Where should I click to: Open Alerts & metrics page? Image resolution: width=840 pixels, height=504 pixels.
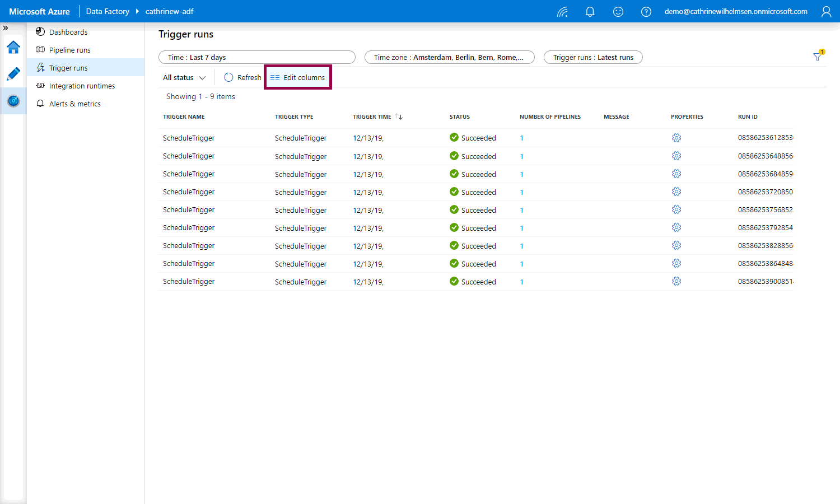click(x=74, y=104)
